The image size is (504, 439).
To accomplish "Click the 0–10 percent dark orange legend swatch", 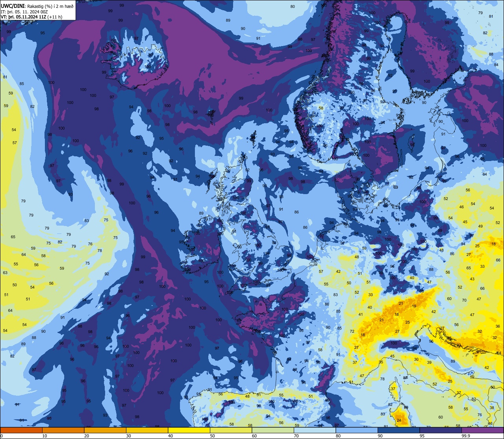I will coord(21,430).
